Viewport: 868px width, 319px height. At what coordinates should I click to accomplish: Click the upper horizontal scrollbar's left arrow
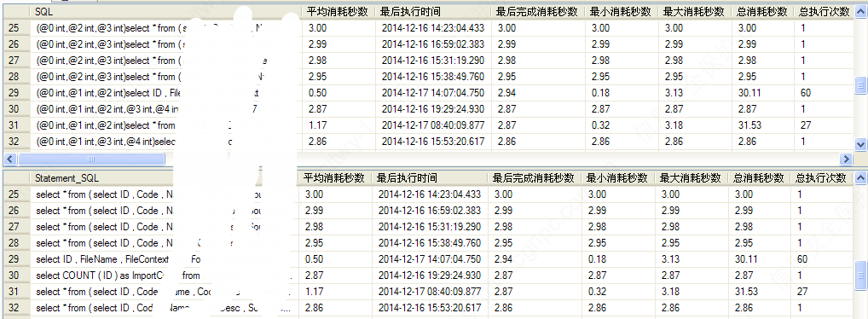(9, 159)
